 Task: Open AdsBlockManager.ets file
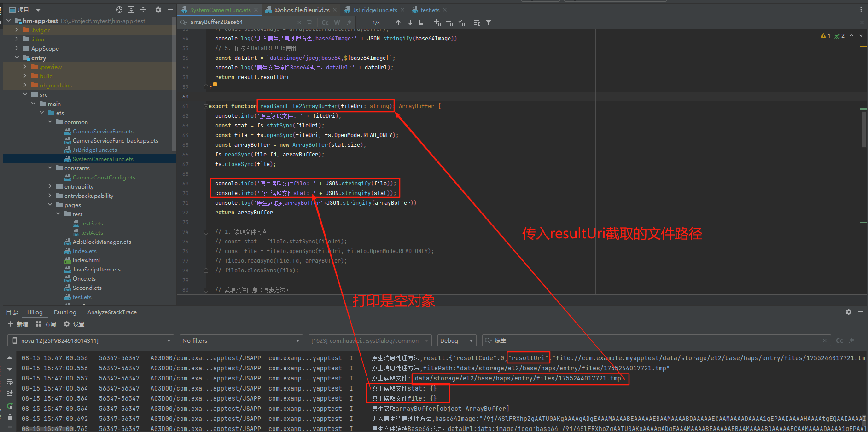[102, 242]
